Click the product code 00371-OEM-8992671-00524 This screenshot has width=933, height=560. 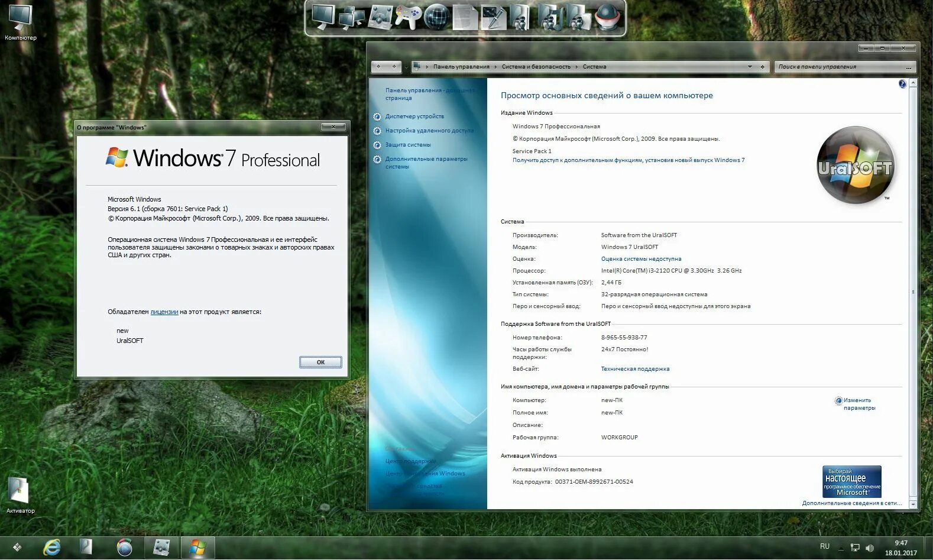(594, 482)
